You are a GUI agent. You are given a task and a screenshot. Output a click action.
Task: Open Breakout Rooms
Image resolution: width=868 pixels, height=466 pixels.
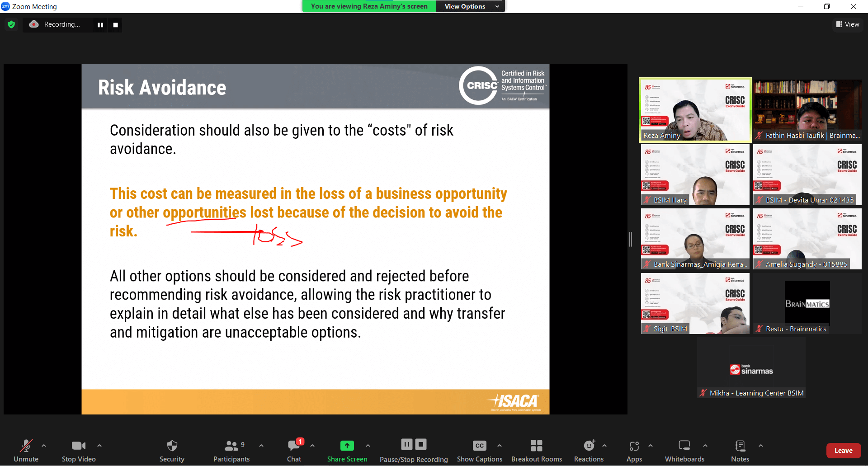[x=536, y=446]
